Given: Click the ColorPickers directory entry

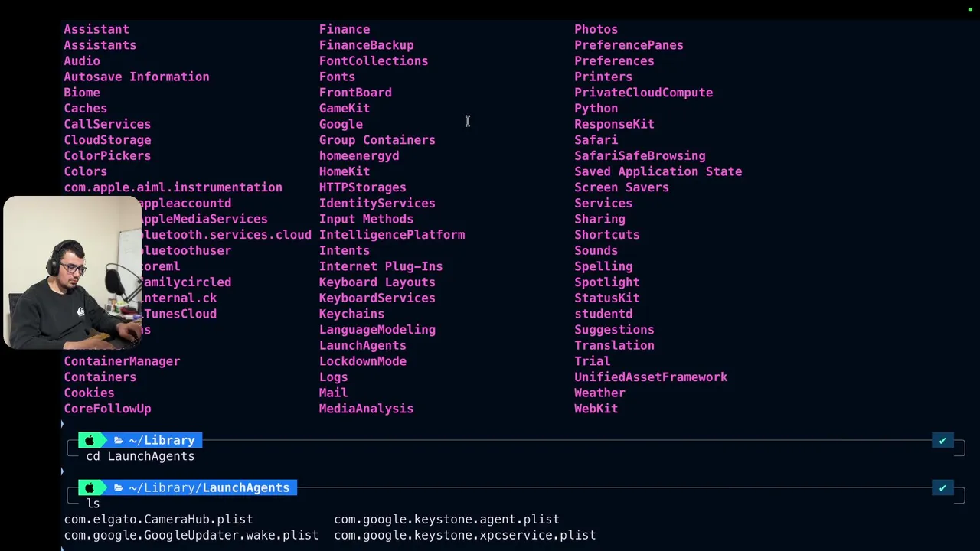Looking at the screenshot, I should 107,156.
